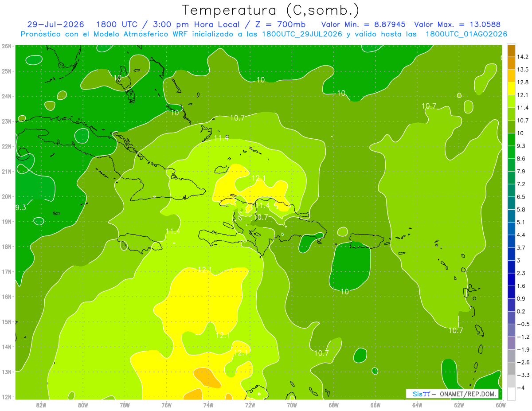532x411 pixels.
Task: Click the colorbar label "-4"
Action: pos(520,388)
